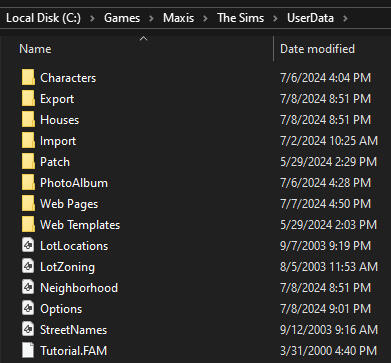Expand the chevron after Maxis
The image size is (391, 363).
pos(205,18)
